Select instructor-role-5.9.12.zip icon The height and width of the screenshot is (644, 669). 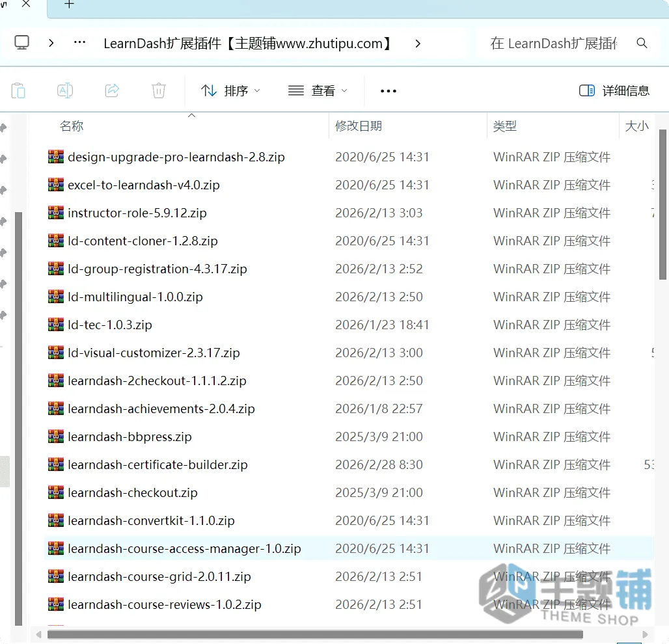pyautogui.click(x=56, y=213)
